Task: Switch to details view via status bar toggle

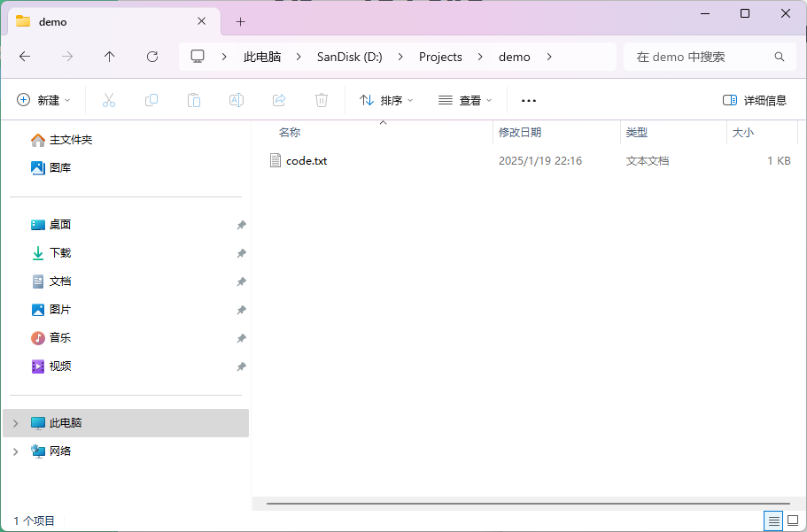Action: (x=773, y=520)
